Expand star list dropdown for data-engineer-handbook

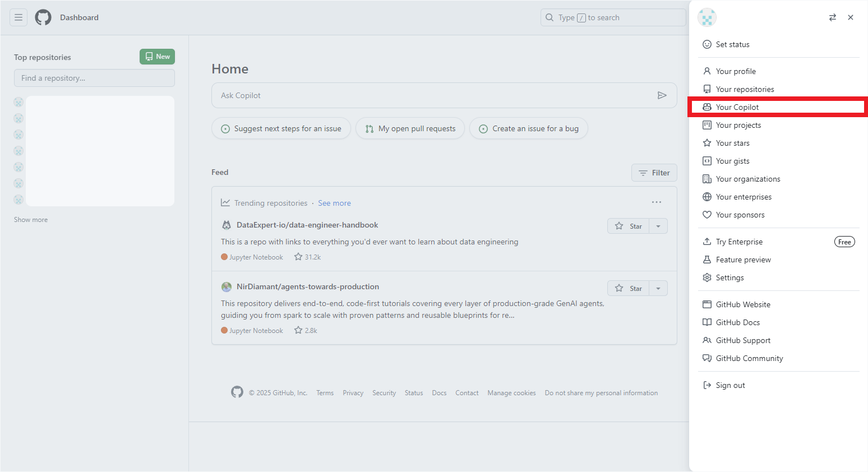pyautogui.click(x=658, y=226)
